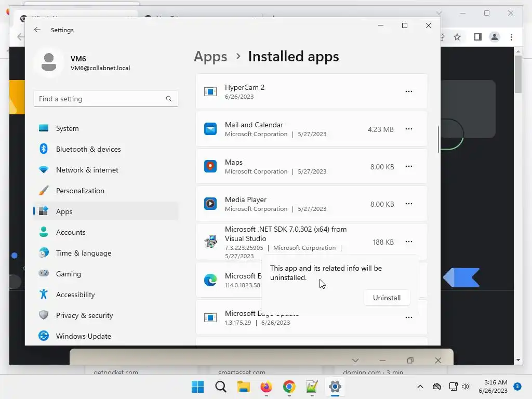Open notification center badge showing 3
Image resolution: width=532 pixels, height=399 pixels.
coord(517,386)
